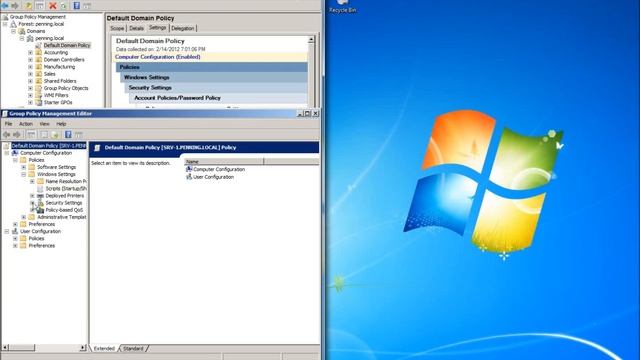Click the Scripts (Startup/Shutdown) icon in the tree

[40, 189]
